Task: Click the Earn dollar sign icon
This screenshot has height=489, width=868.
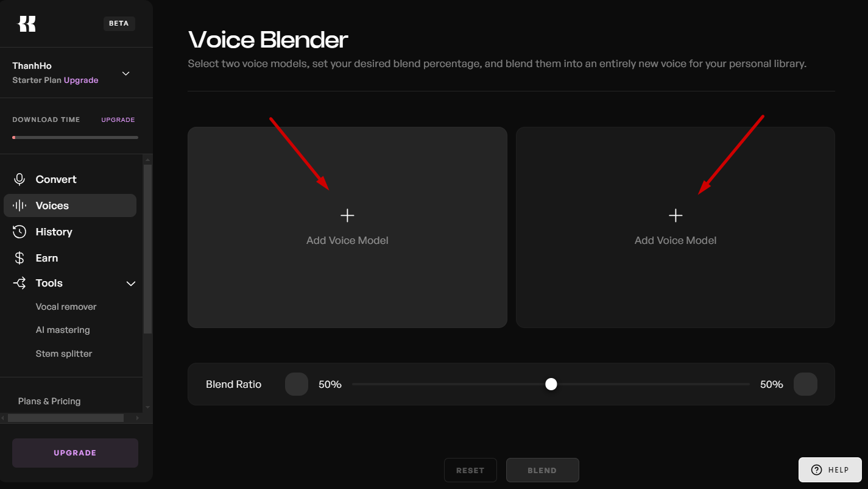Action: (x=19, y=258)
